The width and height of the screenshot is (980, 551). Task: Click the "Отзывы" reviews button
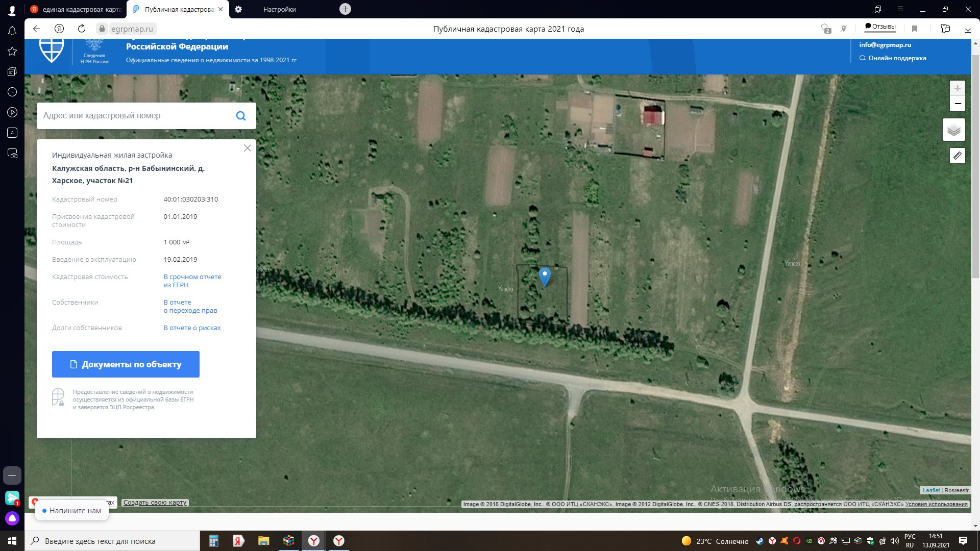[880, 27]
